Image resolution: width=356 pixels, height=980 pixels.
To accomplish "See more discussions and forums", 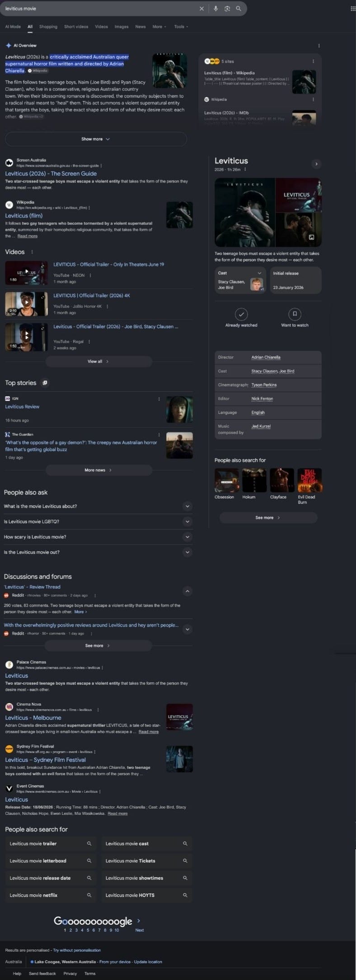I will pos(98,646).
